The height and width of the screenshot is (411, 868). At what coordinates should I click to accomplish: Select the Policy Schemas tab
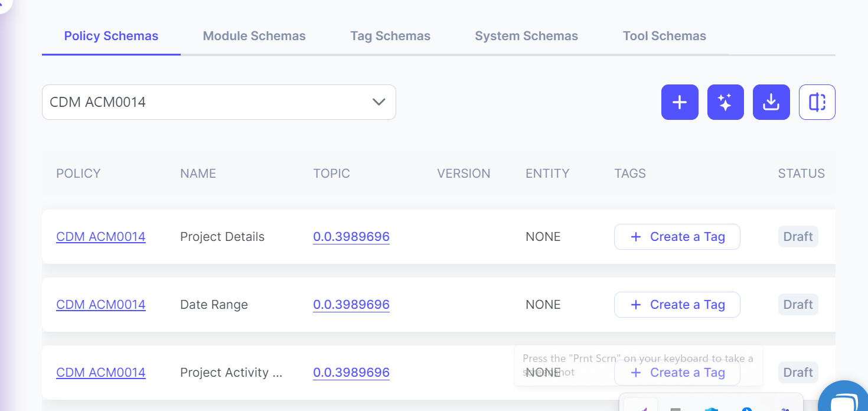[x=111, y=36]
